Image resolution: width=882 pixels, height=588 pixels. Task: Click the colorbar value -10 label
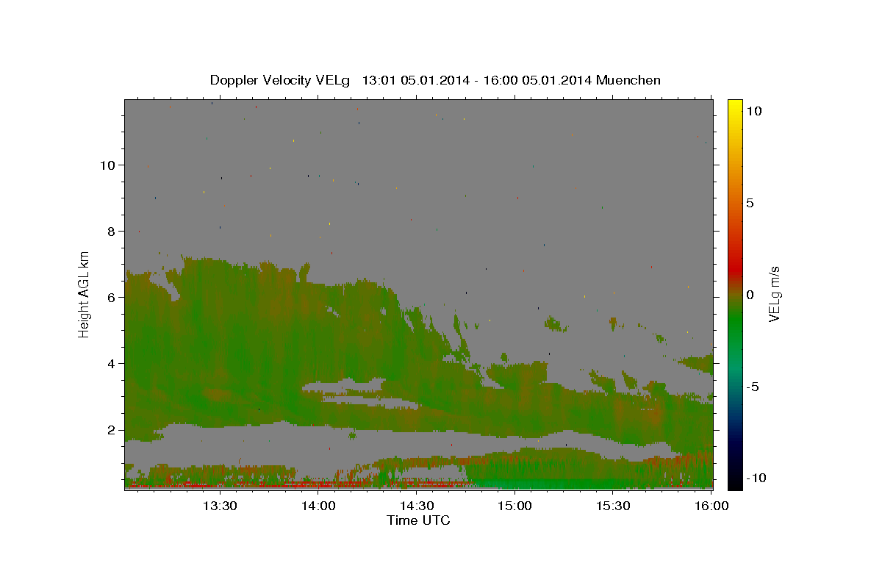756,478
